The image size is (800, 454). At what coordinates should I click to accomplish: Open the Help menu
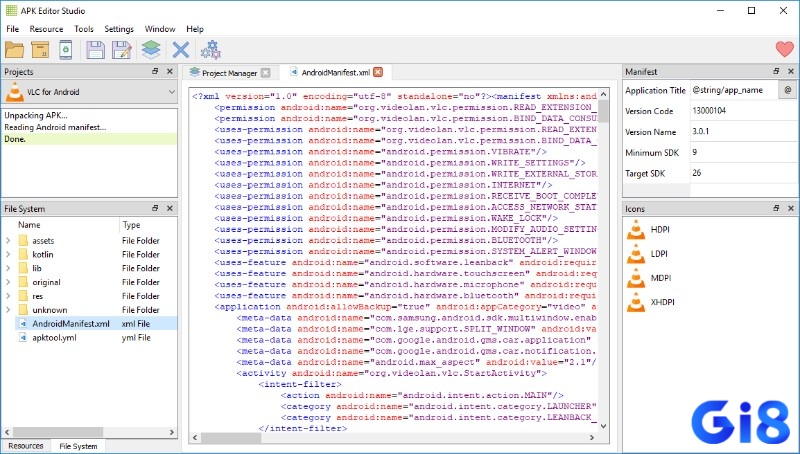(195, 29)
